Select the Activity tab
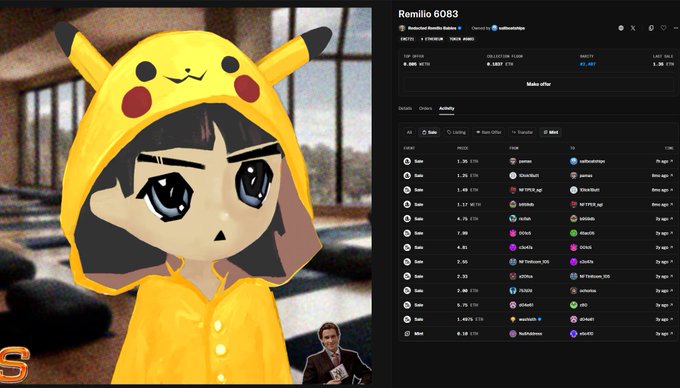Screen dimensions: 680x388 447,108
